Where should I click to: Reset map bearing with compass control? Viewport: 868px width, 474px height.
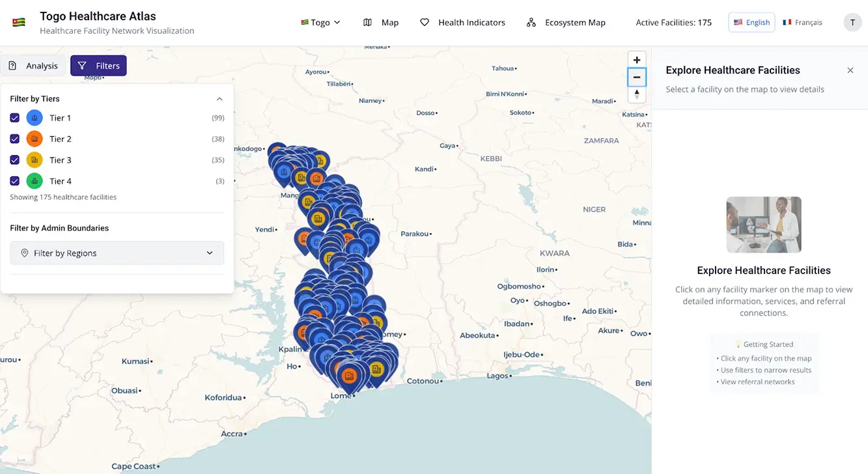tap(636, 95)
